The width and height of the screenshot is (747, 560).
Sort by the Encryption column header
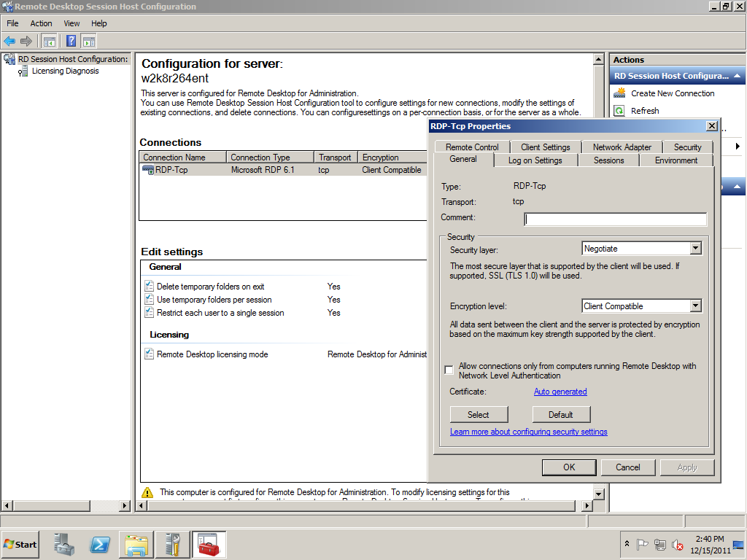pos(392,157)
